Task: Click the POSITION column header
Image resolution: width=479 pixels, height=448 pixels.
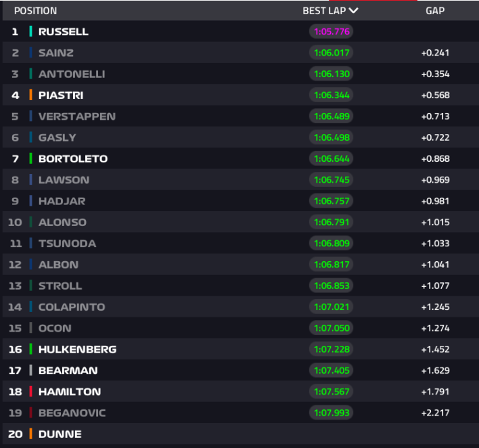Action: coord(35,11)
